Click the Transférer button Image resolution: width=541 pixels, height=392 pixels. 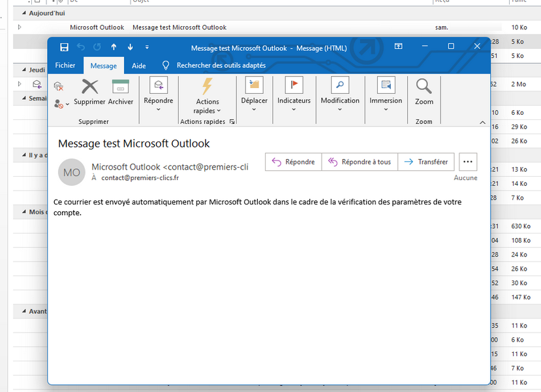[426, 162]
